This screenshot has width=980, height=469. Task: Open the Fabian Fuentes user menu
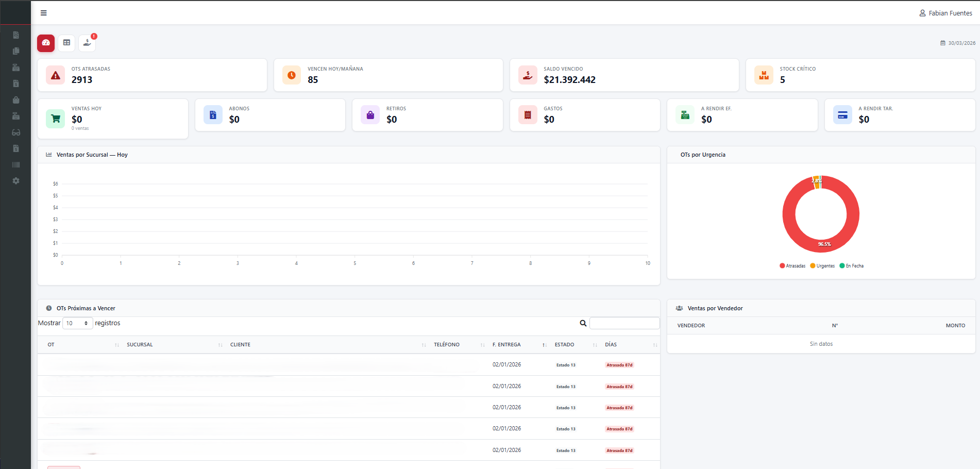pyautogui.click(x=946, y=12)
